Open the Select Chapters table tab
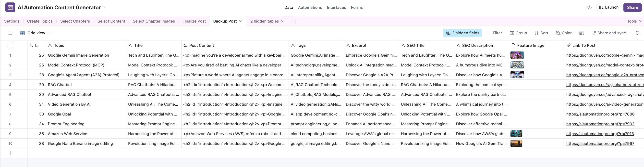 click(x=75, y=21)
